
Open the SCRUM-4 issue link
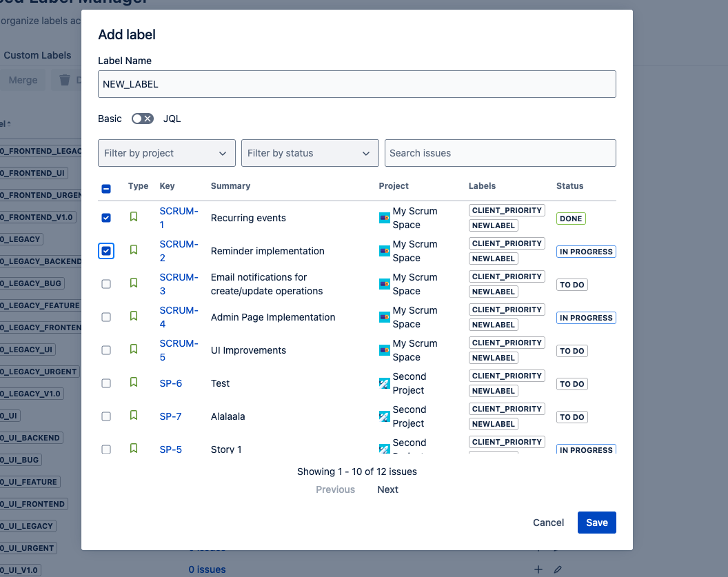tap(178, 317)
